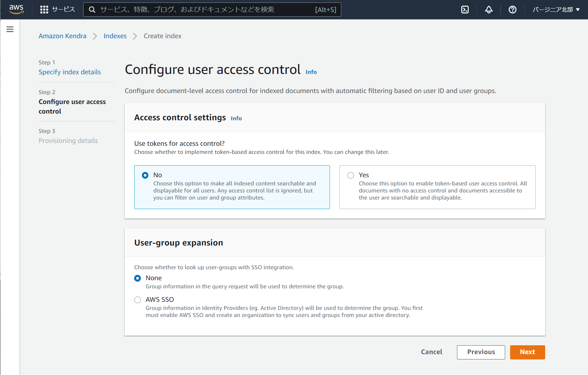Viewport: 588px width, 375px height.
Task: Go back with Previous button
Action: (x=481, y=352)
